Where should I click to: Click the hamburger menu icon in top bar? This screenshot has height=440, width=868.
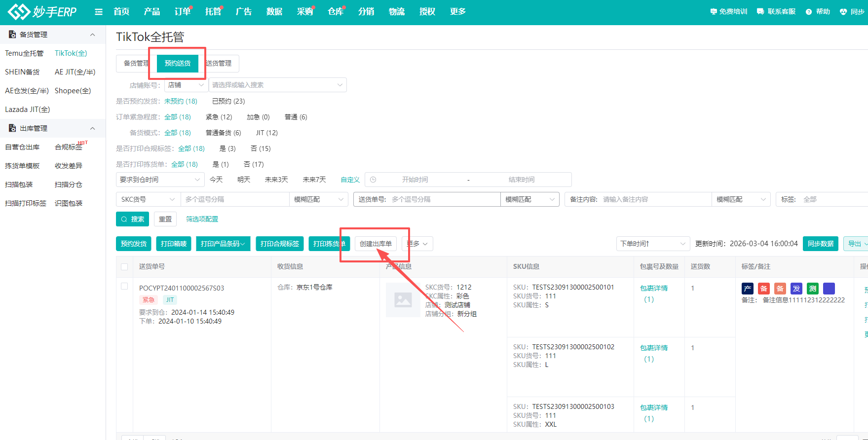click(99, 12)
